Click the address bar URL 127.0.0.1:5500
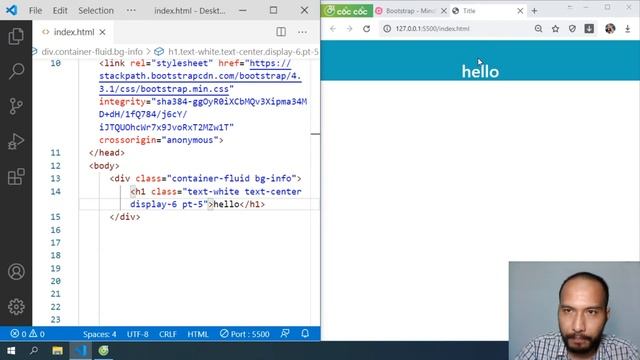Image resolution: width=640 pixels, height=360 pixels. [432, 29]
